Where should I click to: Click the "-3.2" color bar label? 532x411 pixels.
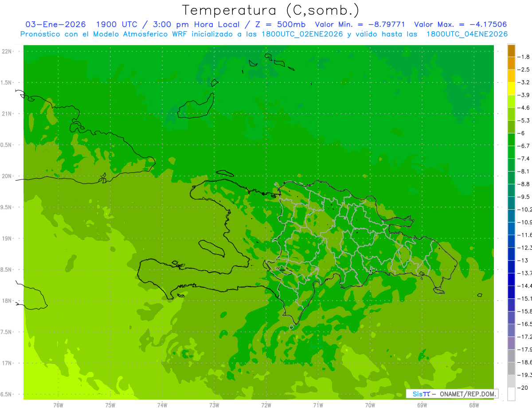tap(524, 82)
